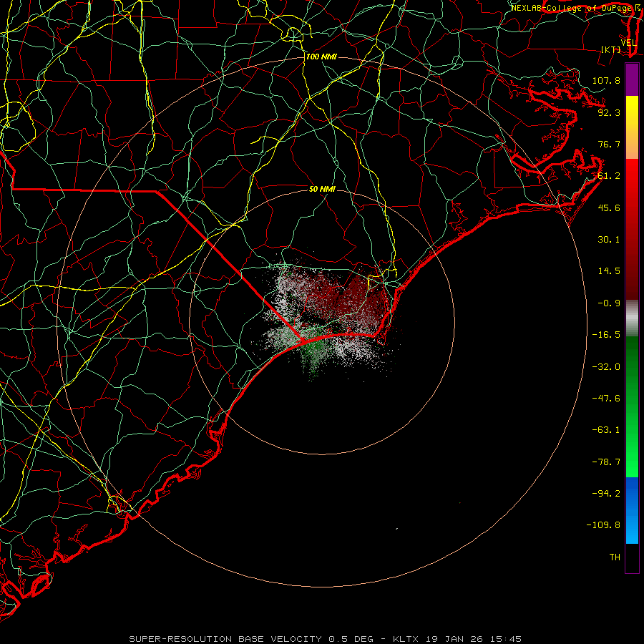Select the -63.1 velocity scale value
The image size is (644, 644).
606,430
